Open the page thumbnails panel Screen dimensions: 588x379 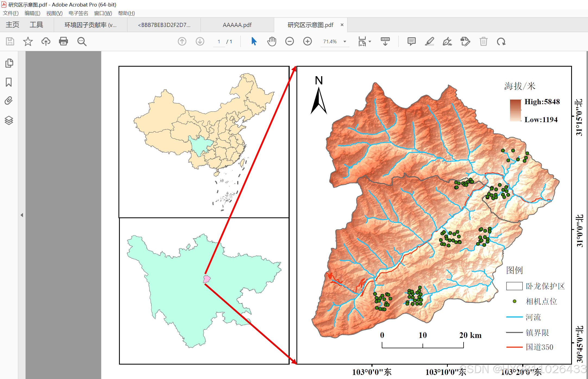[9, 63]
